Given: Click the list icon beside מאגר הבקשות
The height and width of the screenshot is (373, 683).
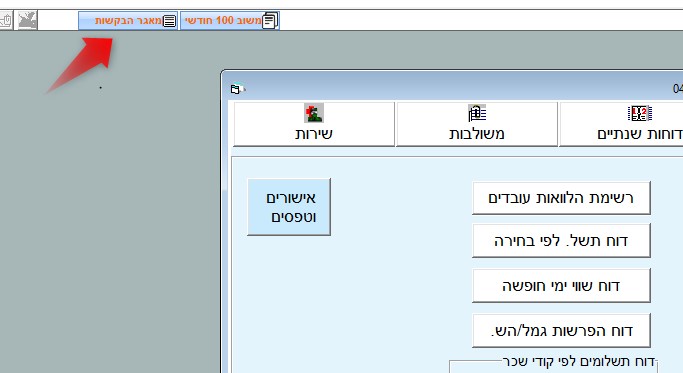Looking at the screenshot, I should pos(169,20).
